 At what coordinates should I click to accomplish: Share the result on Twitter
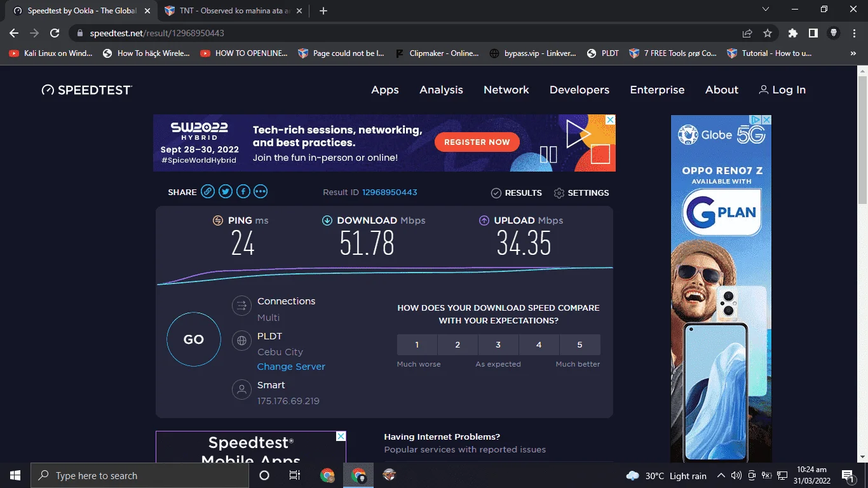coord(226,192)
